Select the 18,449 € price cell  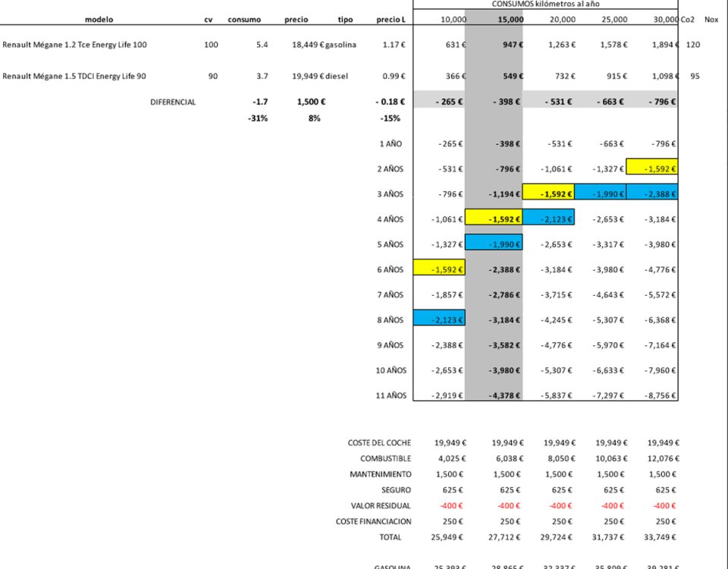[308, 45]
